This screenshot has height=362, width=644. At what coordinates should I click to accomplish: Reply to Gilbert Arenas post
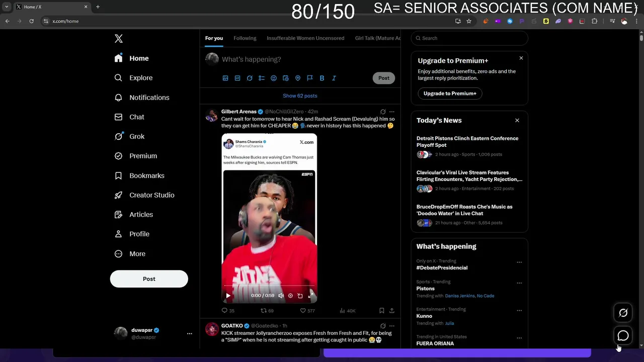[x=228, y=311]
